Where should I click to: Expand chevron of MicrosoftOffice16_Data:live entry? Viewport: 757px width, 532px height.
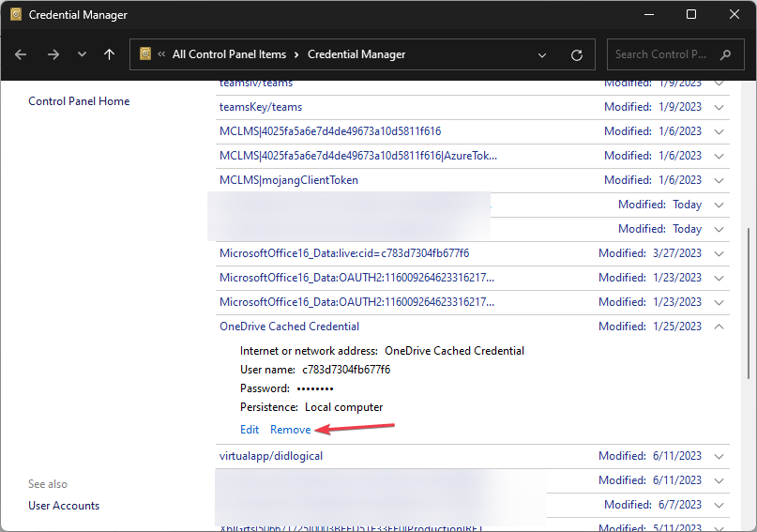719,253
